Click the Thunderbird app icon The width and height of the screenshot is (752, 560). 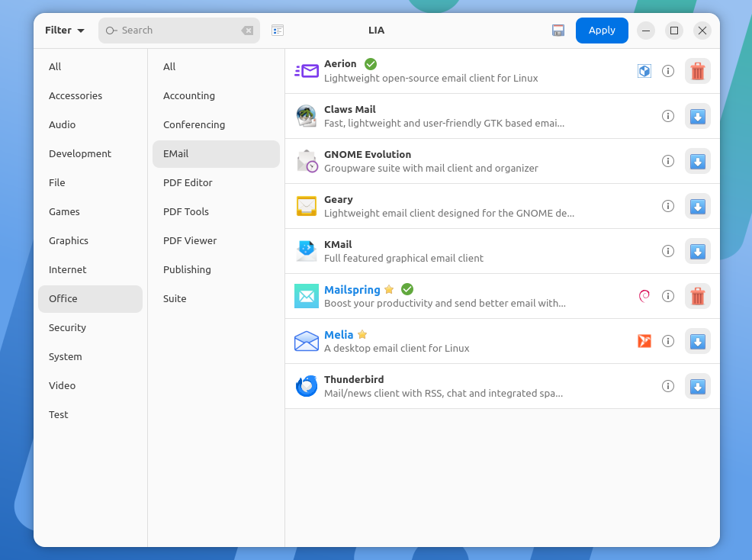click(x=307, y=386)
